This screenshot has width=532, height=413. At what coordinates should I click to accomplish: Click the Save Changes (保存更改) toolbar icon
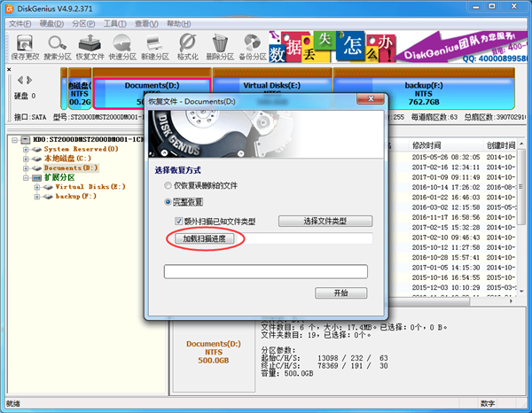tap(25, 48)
